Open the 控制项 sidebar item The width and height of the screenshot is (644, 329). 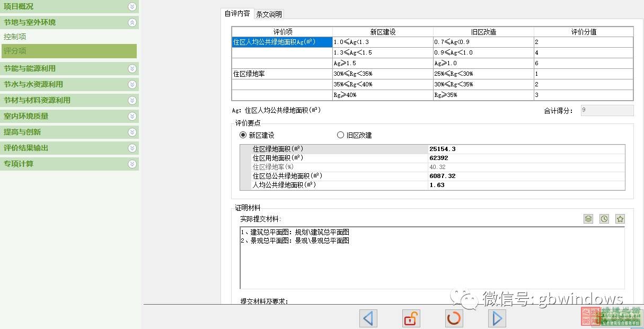(x=15, y=37)
